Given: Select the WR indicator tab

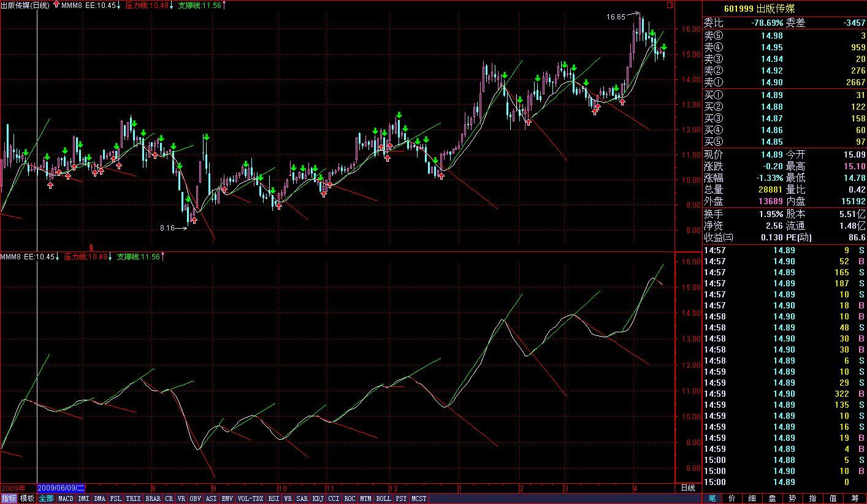Looking at the screenshot, I should click(x=288, y=499).
